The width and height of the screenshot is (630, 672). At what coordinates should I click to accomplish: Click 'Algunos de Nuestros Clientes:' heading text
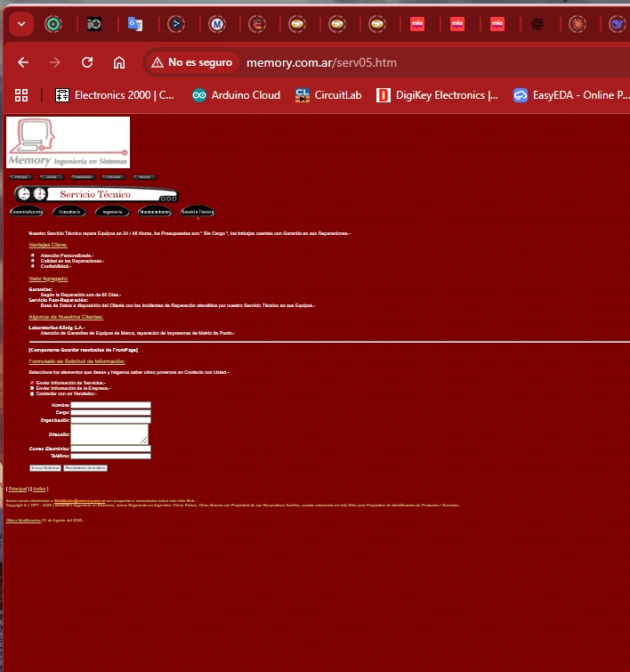pyautogui.click(x=66, y=317)
